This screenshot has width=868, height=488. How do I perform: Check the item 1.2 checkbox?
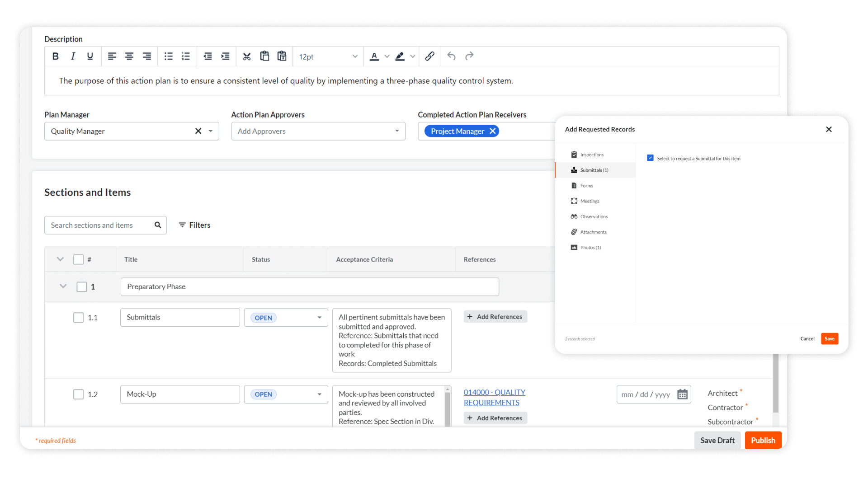79,394
